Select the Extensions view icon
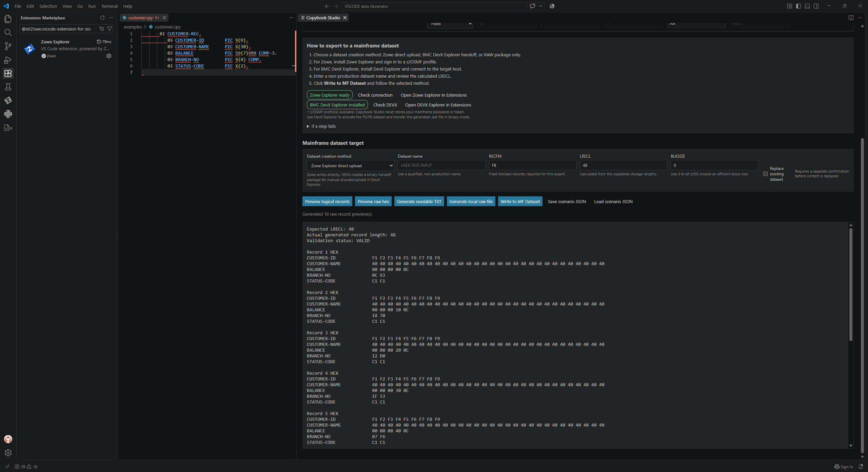 point(8,73)
